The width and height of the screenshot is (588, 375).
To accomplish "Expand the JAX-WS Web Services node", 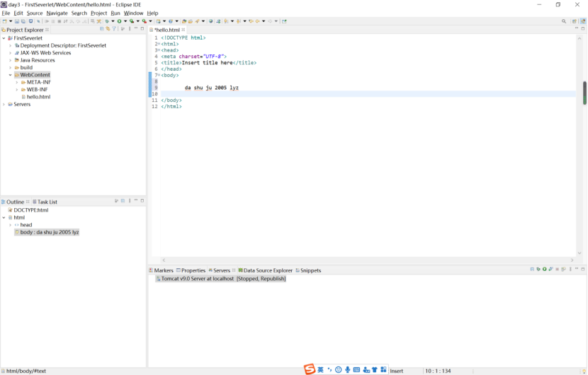I will (x=10, y=53).
